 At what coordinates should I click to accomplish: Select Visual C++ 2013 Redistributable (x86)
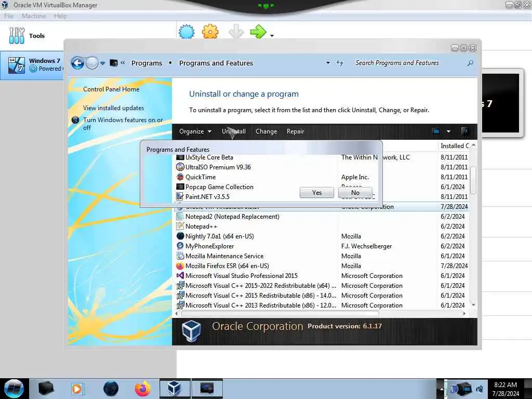point(261,305)
